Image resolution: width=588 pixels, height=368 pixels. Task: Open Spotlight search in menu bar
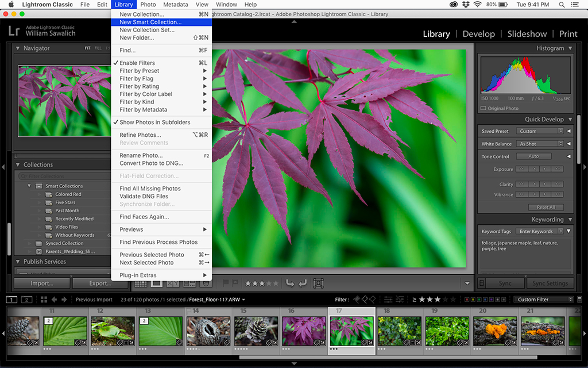click(562, 5)
